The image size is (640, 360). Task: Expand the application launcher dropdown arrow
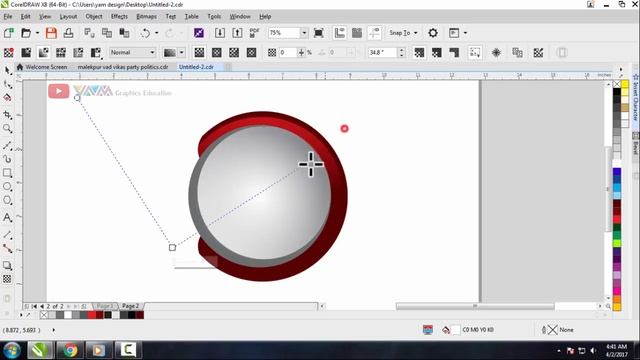465,33
